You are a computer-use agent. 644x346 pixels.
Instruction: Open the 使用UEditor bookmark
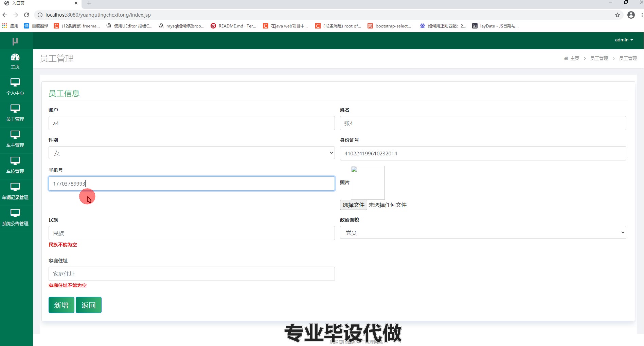click(129, 26)
